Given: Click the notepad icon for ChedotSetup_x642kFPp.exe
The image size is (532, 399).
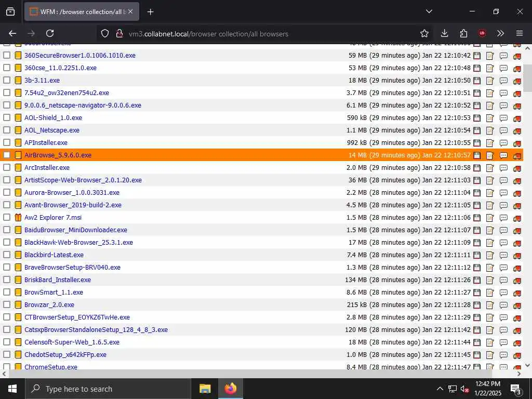Looking at the screenshot, I should (490, 355).
